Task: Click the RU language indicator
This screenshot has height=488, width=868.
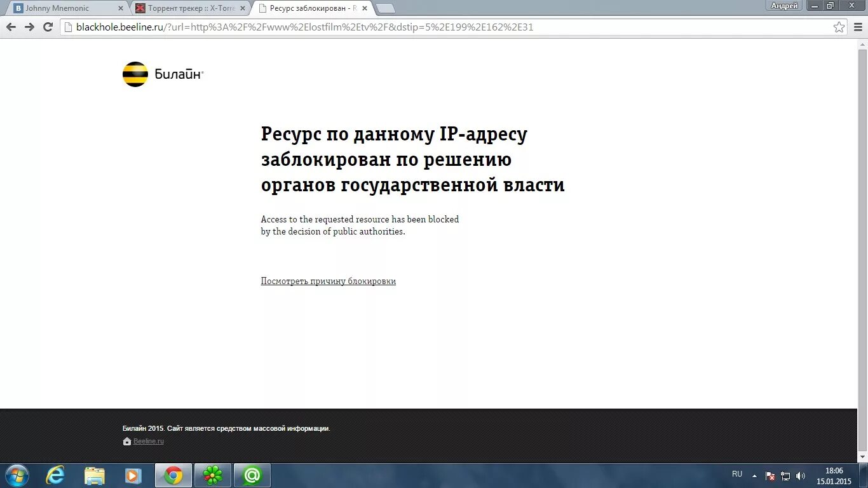Action: pos(737,474)
